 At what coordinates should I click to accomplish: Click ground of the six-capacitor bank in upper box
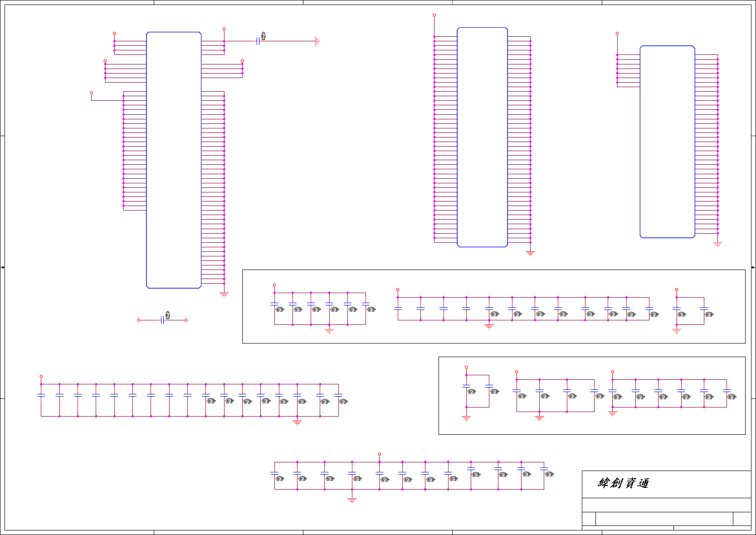[x=329, y=331]
